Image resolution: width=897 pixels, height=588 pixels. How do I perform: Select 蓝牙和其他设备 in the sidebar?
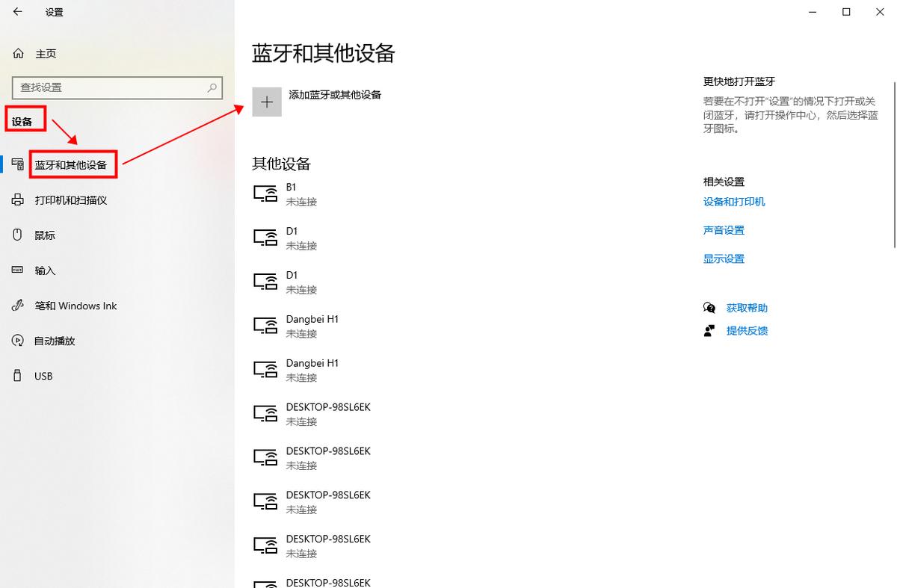point(72,164)
